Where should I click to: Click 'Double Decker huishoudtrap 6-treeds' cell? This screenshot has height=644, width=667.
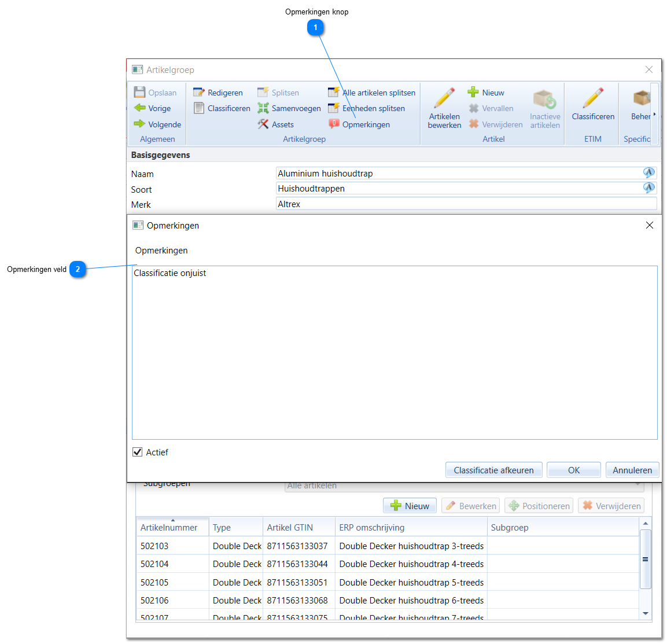(411, 600)
